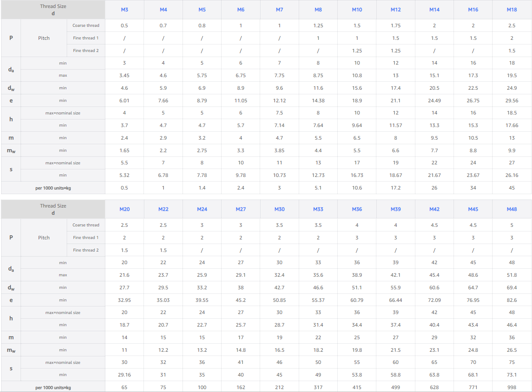Select the M42 column header link
This screenshot has height=392, width=532.
tap(434, 209)
